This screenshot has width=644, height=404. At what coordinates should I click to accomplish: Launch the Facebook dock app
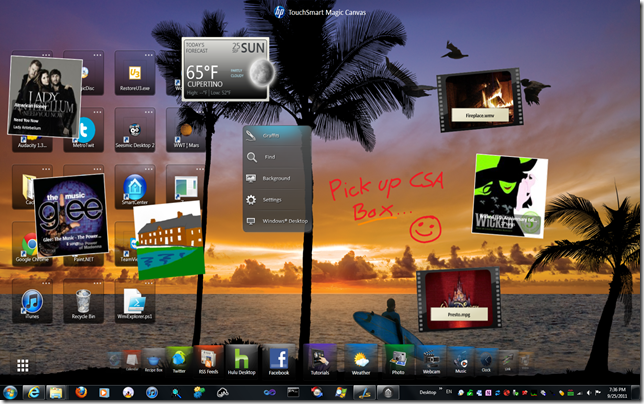pos(279,360)
